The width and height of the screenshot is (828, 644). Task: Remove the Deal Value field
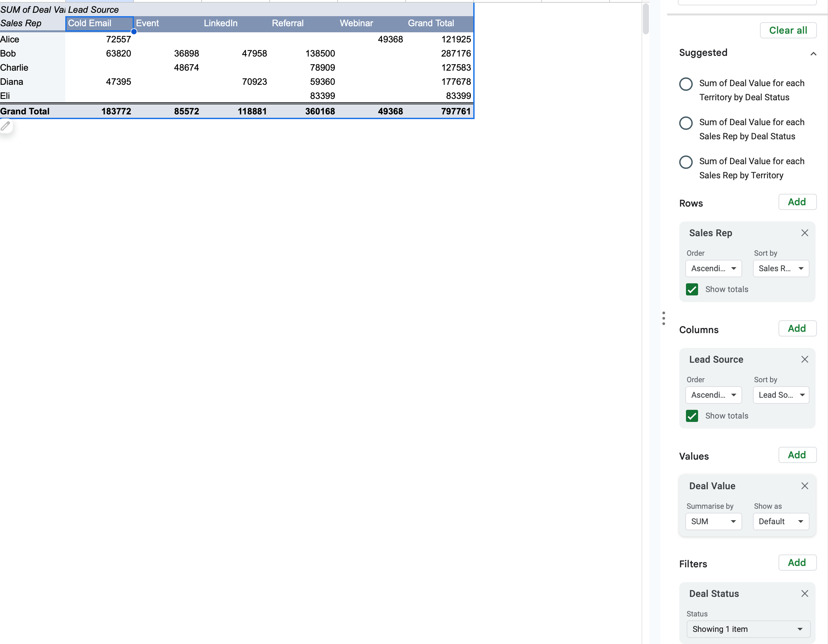tap(804, 486)
